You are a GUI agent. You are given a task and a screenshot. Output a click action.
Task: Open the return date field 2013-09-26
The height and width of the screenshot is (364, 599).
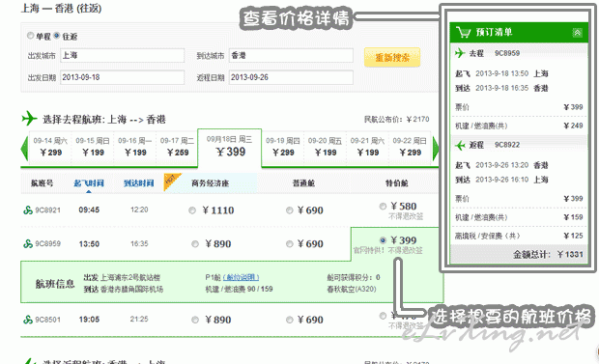click(291, 77)
